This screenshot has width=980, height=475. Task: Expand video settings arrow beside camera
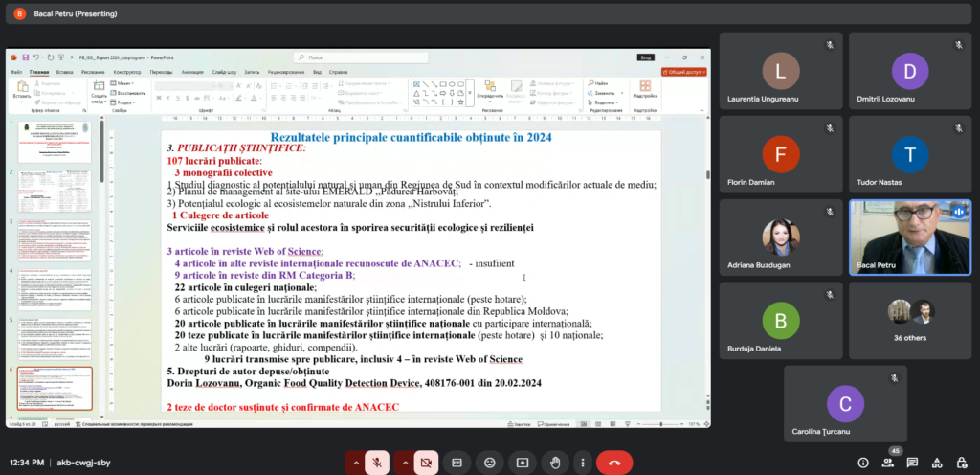(x=404, y=462)
